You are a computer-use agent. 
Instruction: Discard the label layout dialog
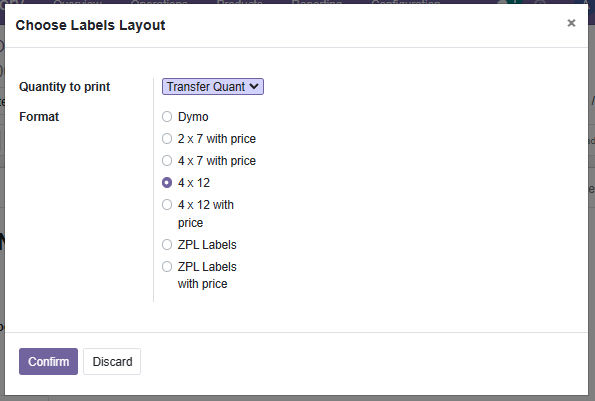click(x=112, y=362)
